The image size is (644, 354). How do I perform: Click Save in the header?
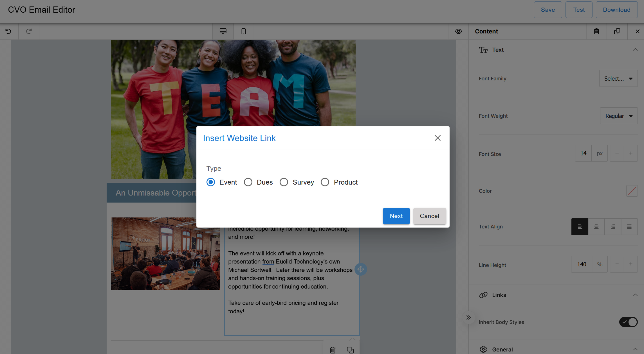coord(548,10)
